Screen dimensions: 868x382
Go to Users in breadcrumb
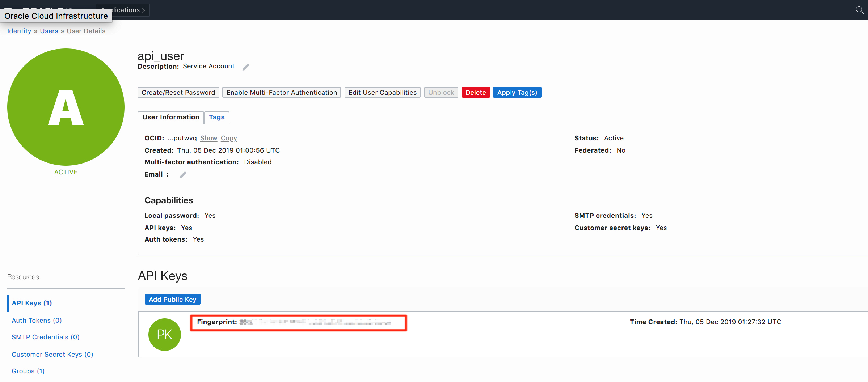pyautogui.click(x=49, y=31)
